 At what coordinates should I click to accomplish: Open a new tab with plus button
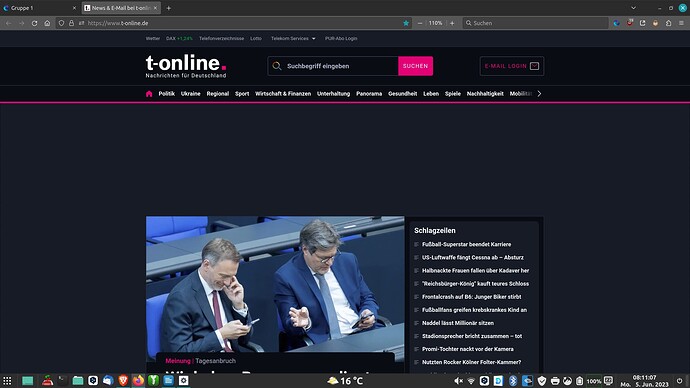[169, 8]
